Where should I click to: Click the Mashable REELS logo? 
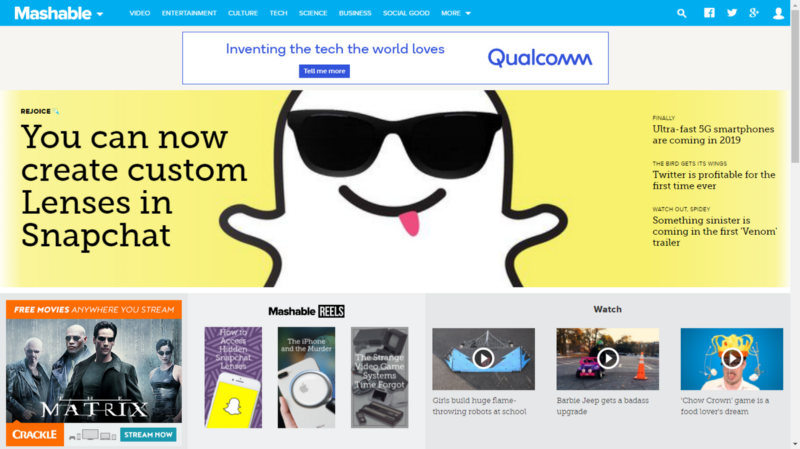(306, 311)
